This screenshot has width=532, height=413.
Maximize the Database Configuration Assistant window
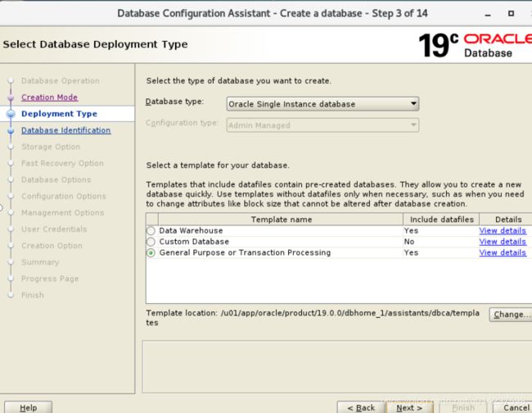click(x=511, y=14)
